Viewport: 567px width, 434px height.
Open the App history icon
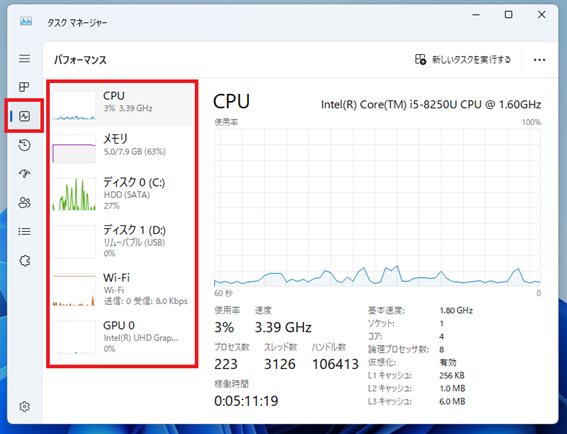pos(25,145)
